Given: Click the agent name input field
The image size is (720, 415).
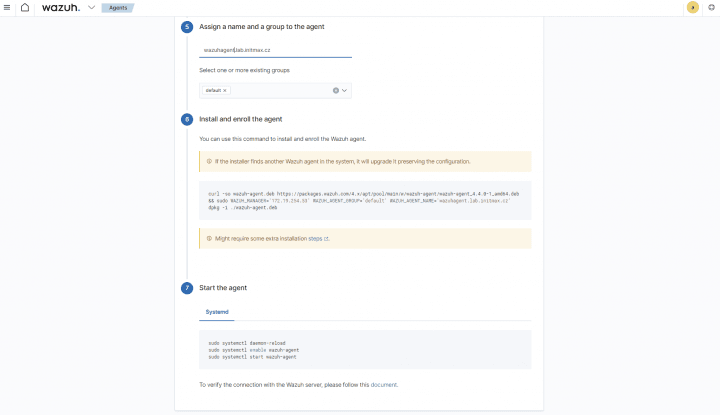Looking at the screenshot, I should [x=275, y=48].
